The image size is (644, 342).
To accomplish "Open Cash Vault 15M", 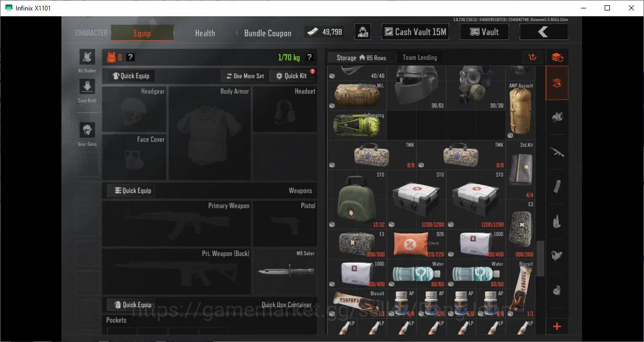I will pos(415,32).
